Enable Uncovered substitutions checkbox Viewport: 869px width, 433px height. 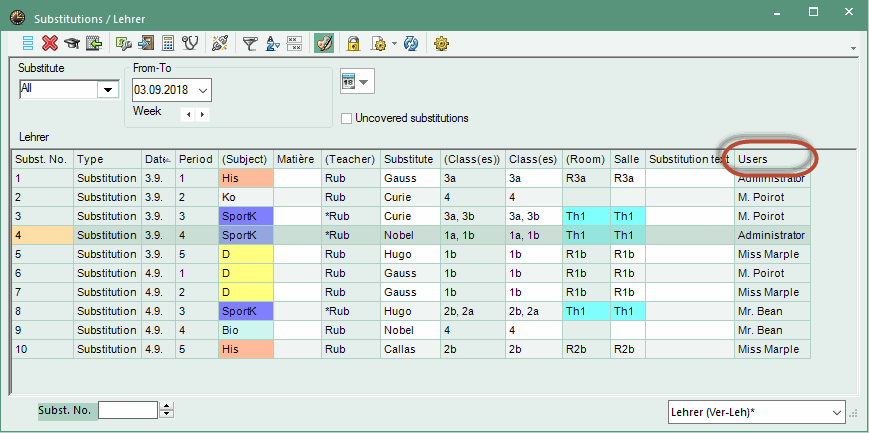(347, 118)
